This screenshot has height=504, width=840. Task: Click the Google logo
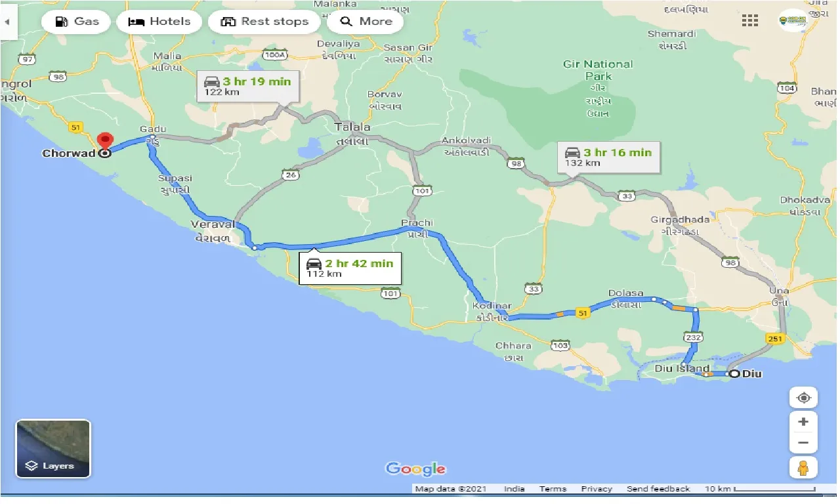[416, 469]
